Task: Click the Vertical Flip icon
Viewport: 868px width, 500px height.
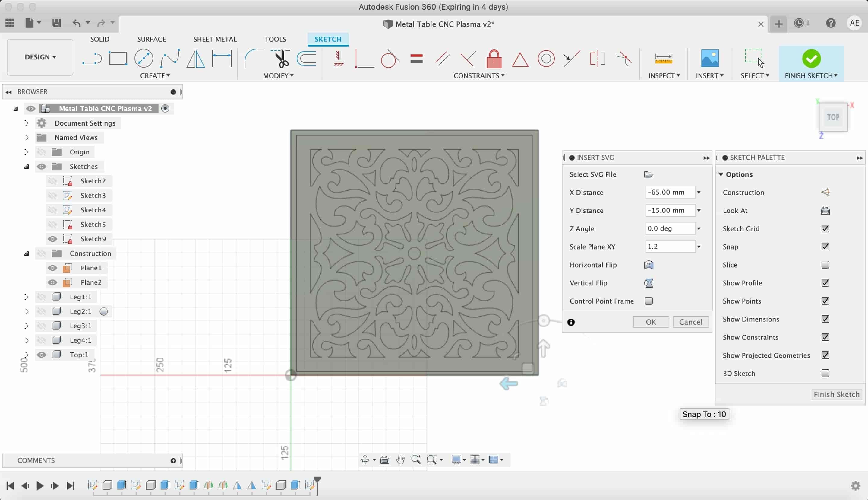Action: (x=649, y=283)
